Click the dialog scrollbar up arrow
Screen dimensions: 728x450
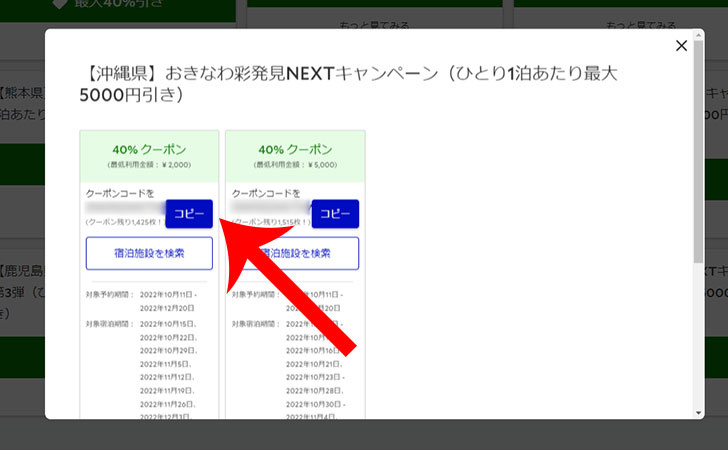[699, 35]
